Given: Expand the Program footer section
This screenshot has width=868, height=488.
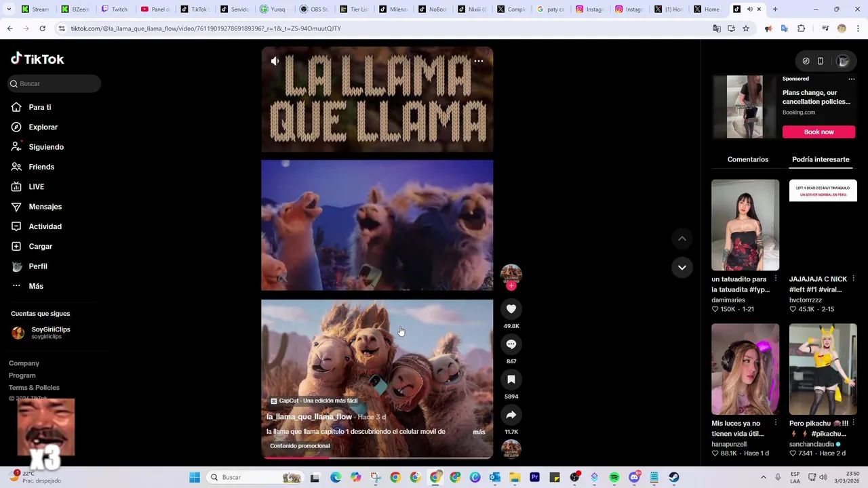Looking at the screenshot, I should coord(22,375).
